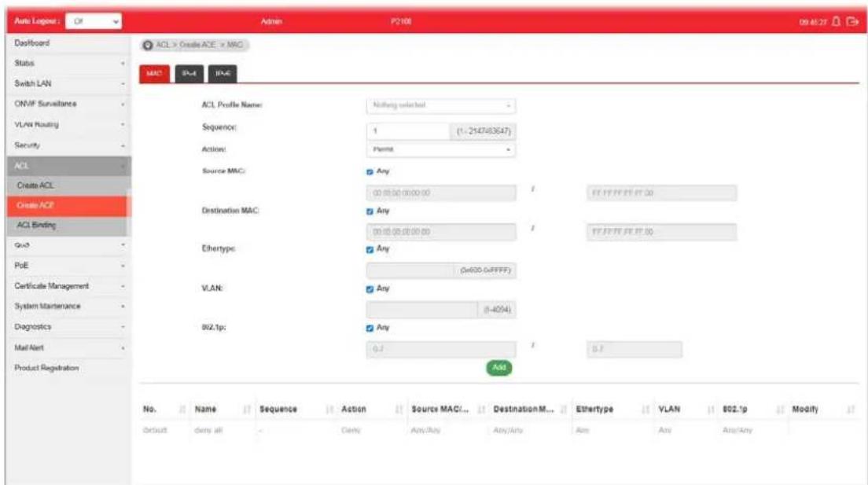Sort table by 802.1p column
This screenshot has width=868, height=485.
pyautogui.click(x=780, y=410)
